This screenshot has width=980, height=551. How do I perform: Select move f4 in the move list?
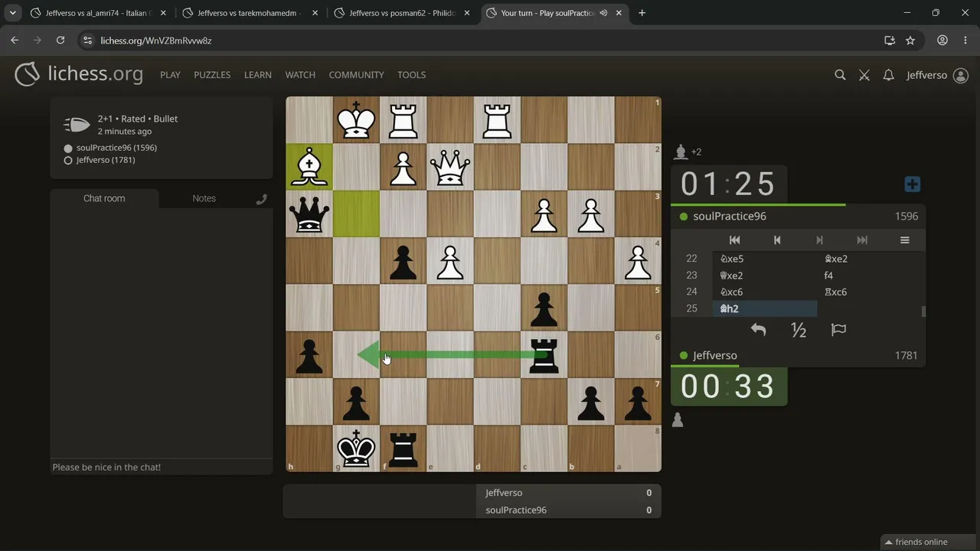tap(869, 275)
